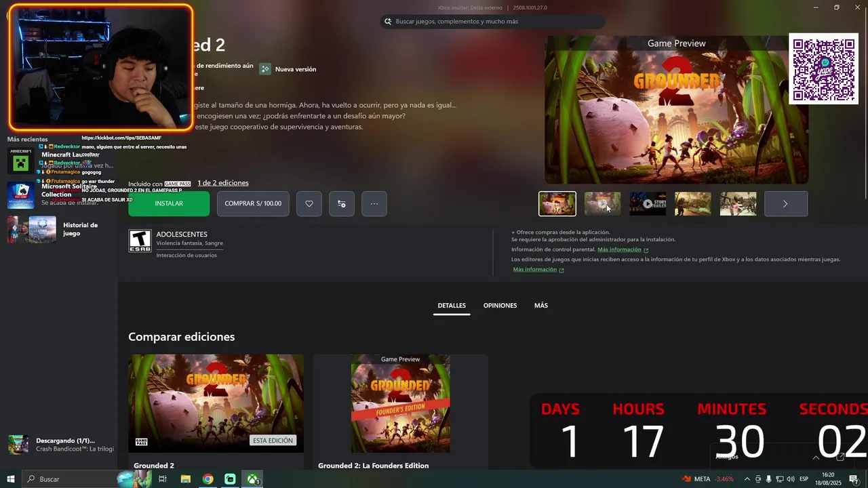Click the Xbox app taskbar icon
The height and width of the screenshot is (488, 868).
[252, 479]
